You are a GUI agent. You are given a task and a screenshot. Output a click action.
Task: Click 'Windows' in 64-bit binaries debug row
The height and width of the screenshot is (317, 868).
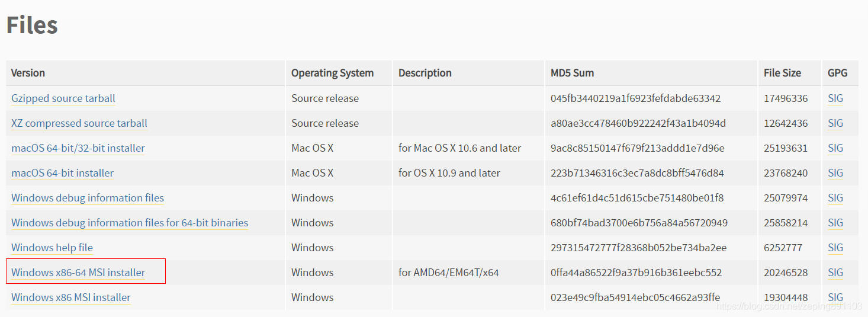(313, 223)
